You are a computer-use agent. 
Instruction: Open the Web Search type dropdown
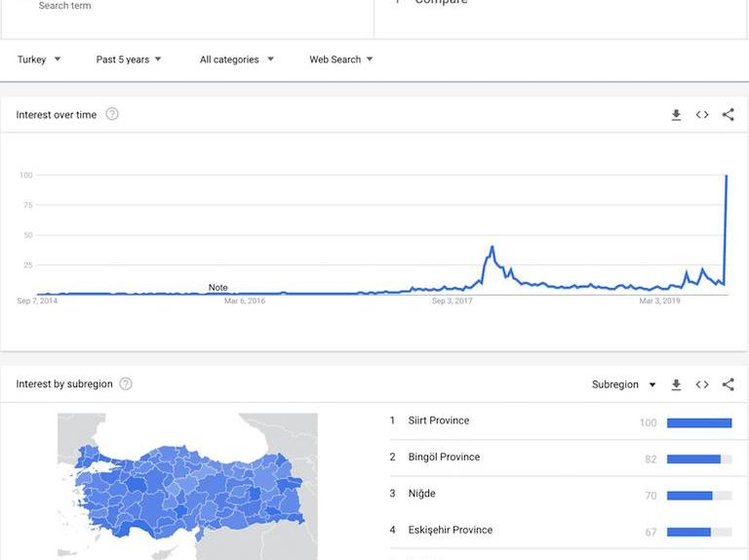341,60
